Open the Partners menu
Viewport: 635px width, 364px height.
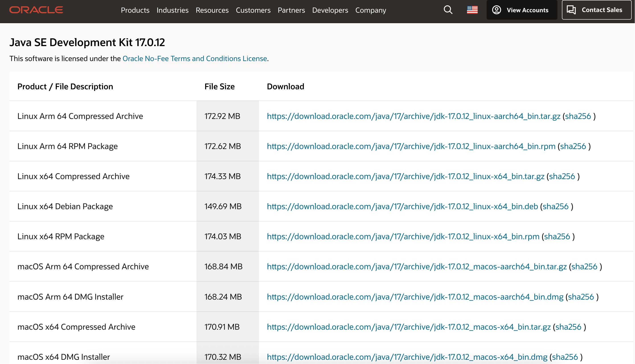[x=291, y=10]
